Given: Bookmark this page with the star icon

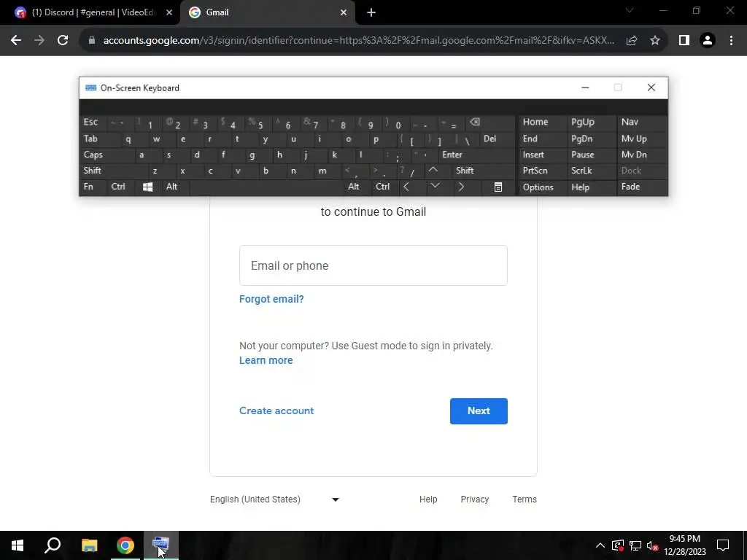Looking at the screenshot, I should point(655,41).
